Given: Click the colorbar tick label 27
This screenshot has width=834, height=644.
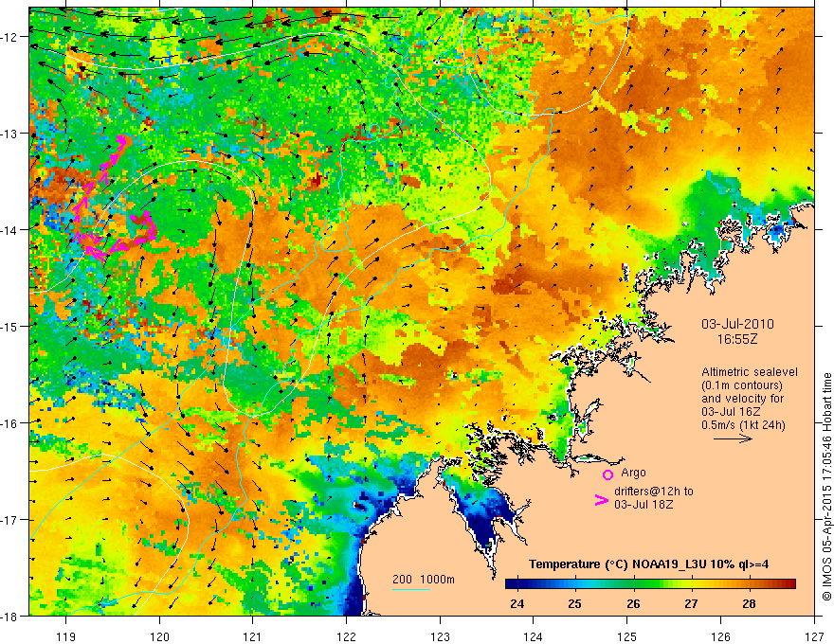Looking at the screenshot, I should (x=691, y=603).
